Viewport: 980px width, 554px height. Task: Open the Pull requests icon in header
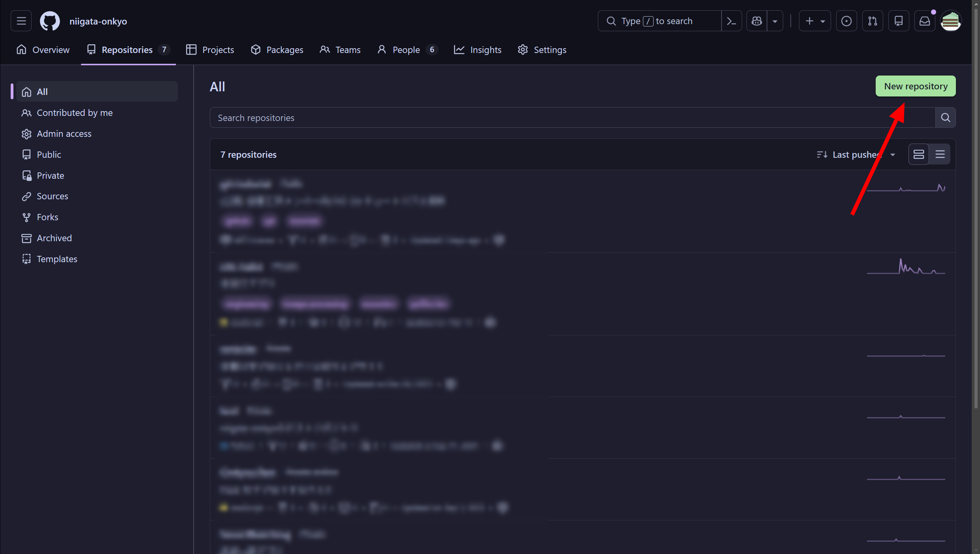873,21
